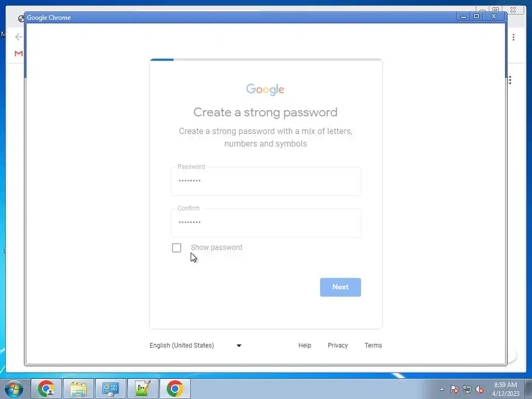Click Gmail icon in background window bookmarks
Screen dimensions: 532x399
[x=19, y=54]
